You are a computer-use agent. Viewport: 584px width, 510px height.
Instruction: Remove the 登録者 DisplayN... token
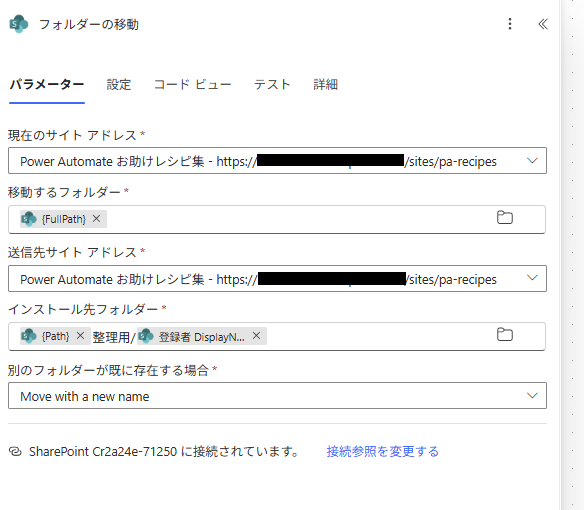(x=256, y=336)
